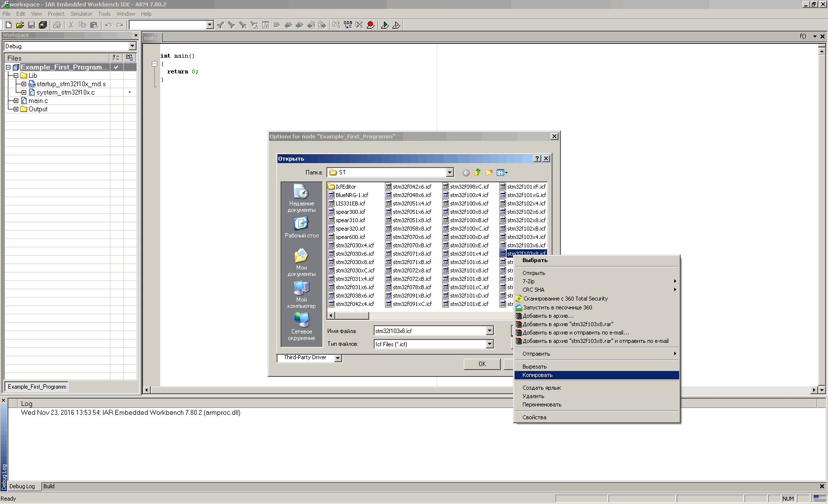Screen dimensions: 828x504
Task: Open the Project menu
Action: pyautogui.click(x=56, y=14)
